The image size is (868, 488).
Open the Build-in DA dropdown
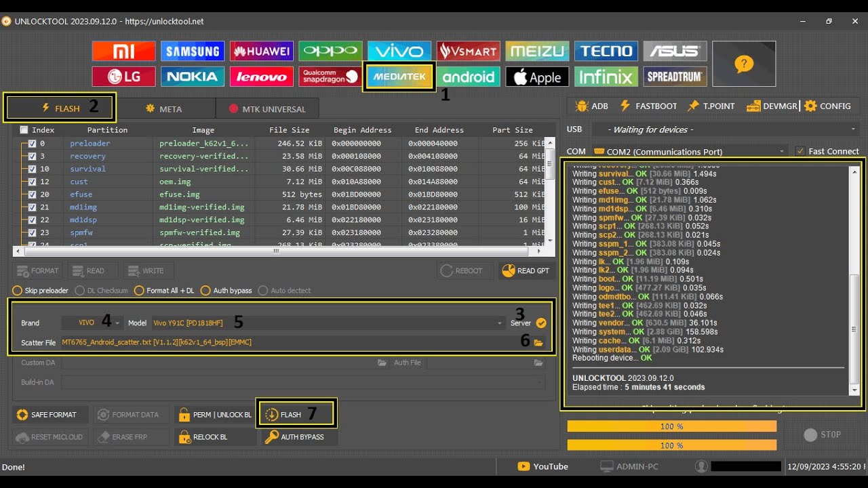pyautogui.click(x=303, y=382)
